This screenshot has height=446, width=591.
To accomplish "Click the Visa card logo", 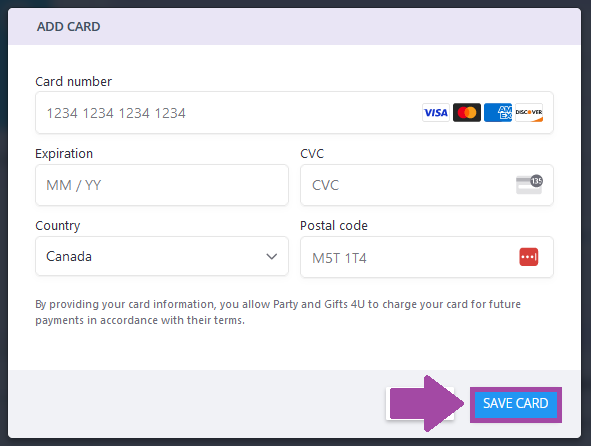I will 436,112.
